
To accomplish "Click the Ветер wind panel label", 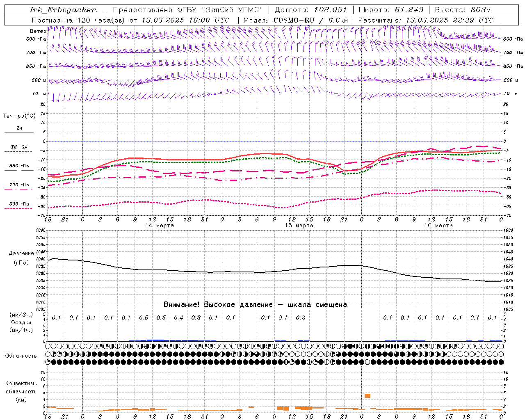I will tap(38, 31).
